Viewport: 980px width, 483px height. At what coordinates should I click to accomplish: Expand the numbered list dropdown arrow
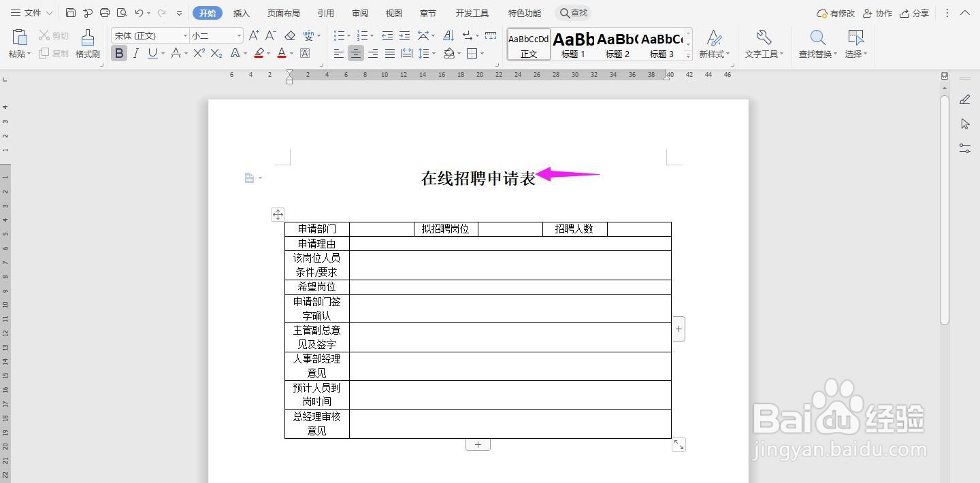[372, 35]
